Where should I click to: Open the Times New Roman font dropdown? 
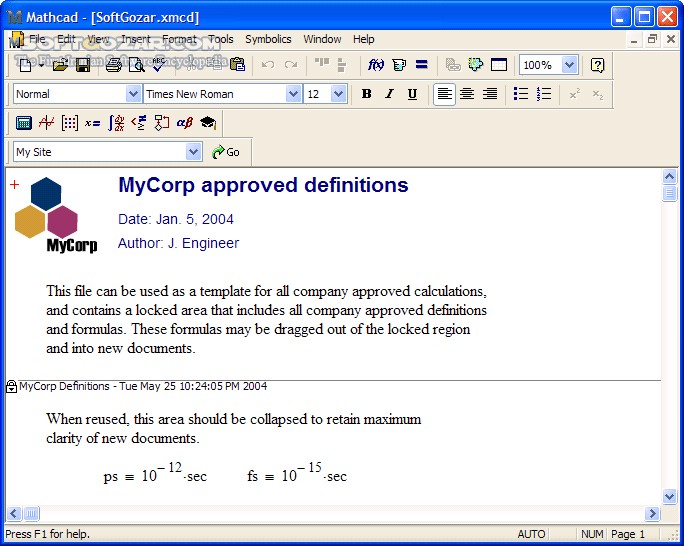tap(293, 94)
